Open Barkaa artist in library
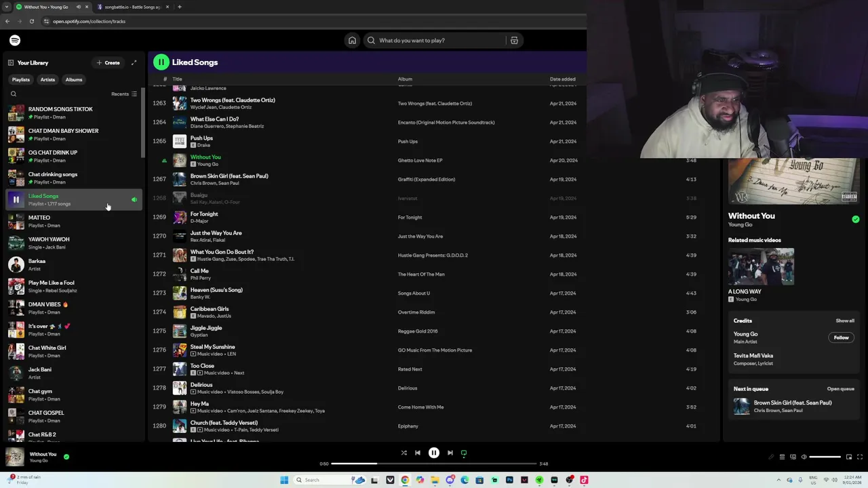 73,264
